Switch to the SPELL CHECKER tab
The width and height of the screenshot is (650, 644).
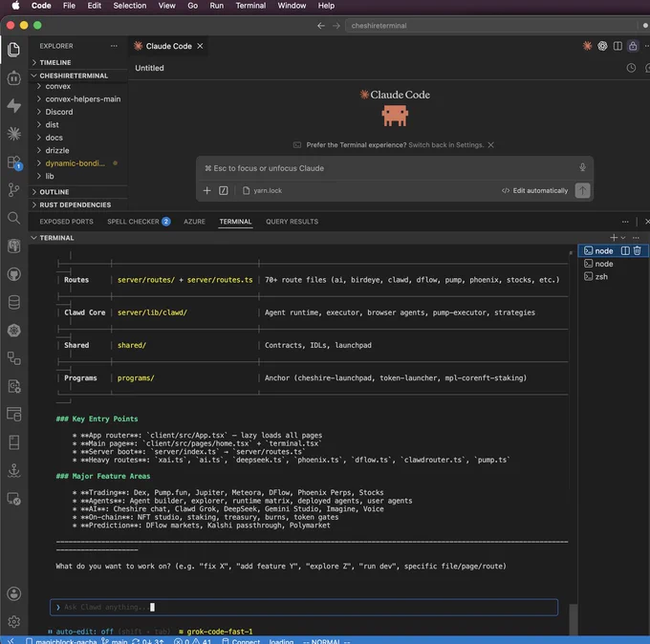[x=139, y=222]
